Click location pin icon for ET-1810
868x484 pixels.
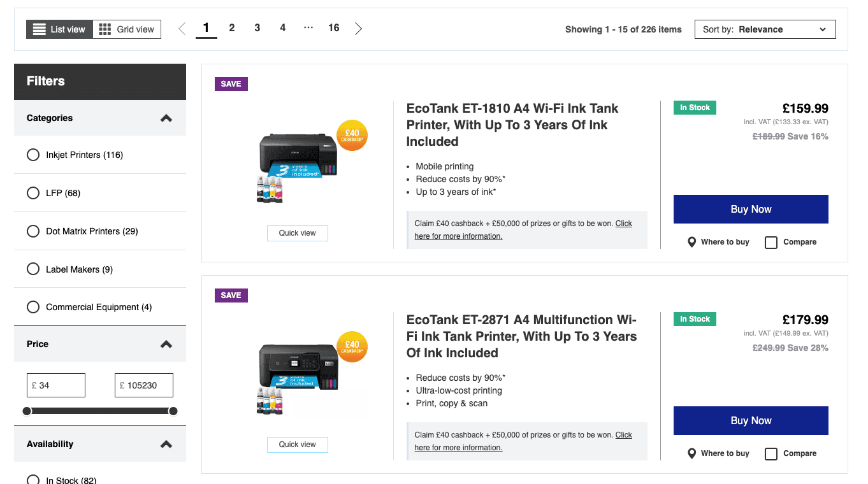click(691, 242)
